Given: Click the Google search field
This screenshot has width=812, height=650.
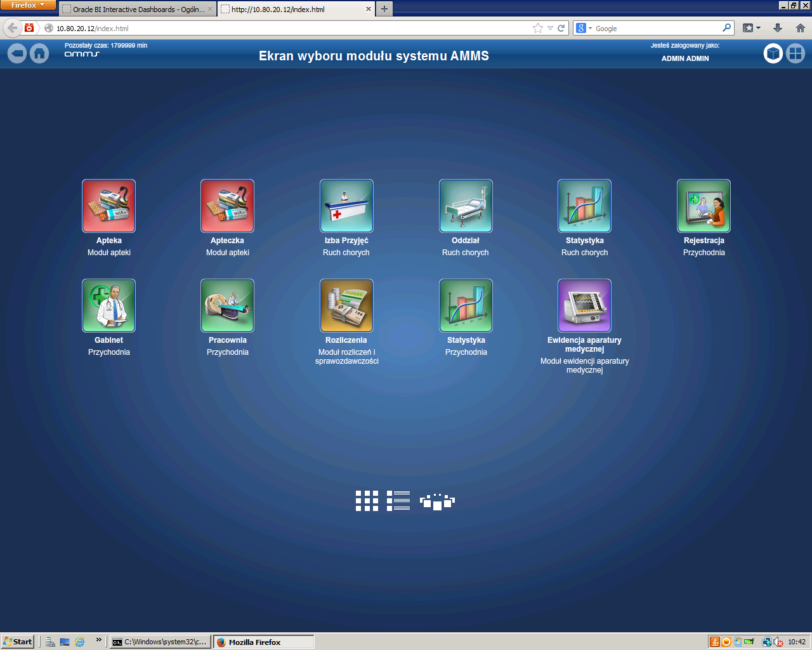Looking at the screenshot, I should [x=657, y=28].
